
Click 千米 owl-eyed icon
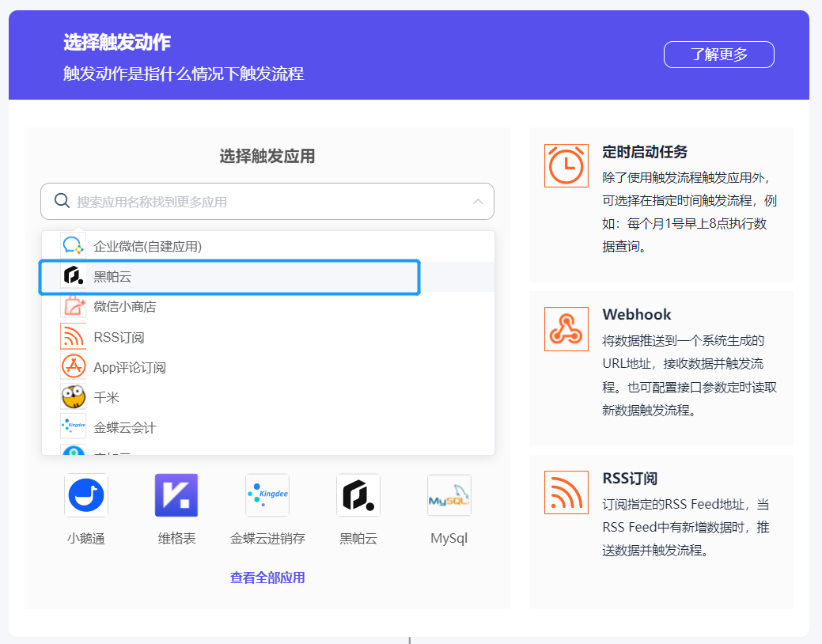coord(74,396)
